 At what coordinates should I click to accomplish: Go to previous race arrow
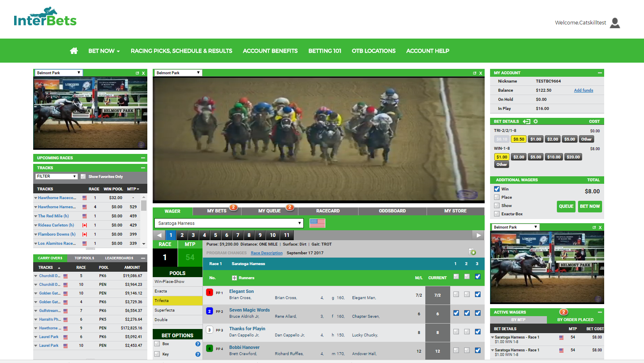tap(159, 235)
